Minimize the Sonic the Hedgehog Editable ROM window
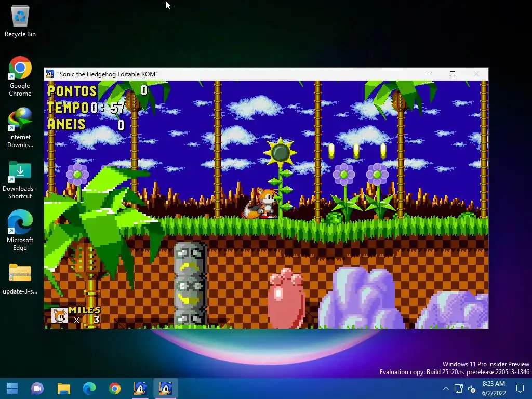Viewport: 532px width, 399px height. (429, 74)
